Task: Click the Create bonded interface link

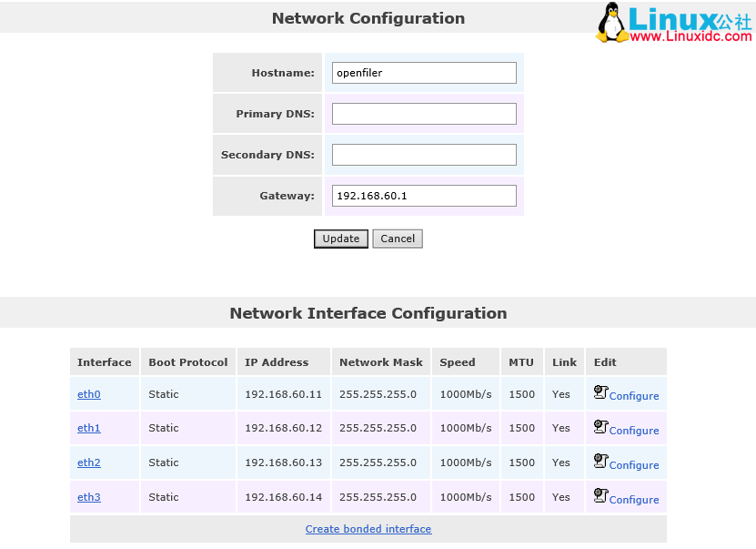Action: (368, 529)
